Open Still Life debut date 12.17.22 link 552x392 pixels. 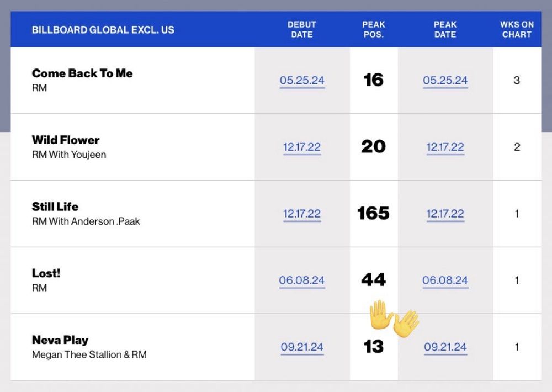click(x=302, y=214)
